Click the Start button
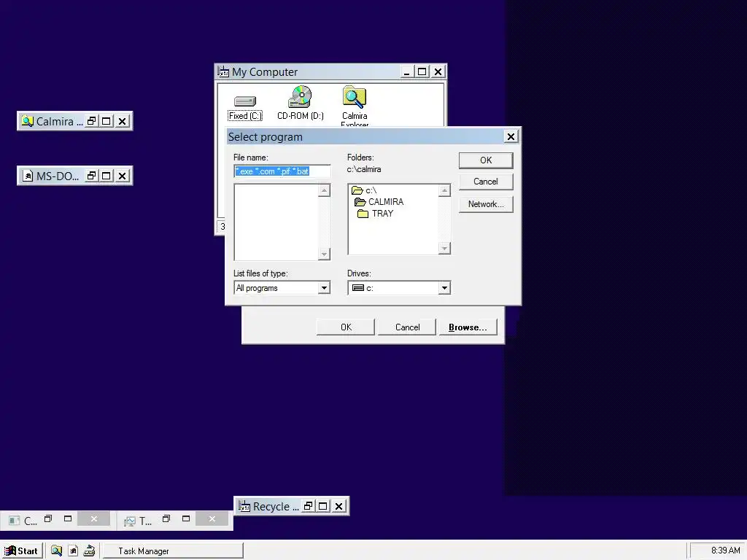 (x=21, y=551)
